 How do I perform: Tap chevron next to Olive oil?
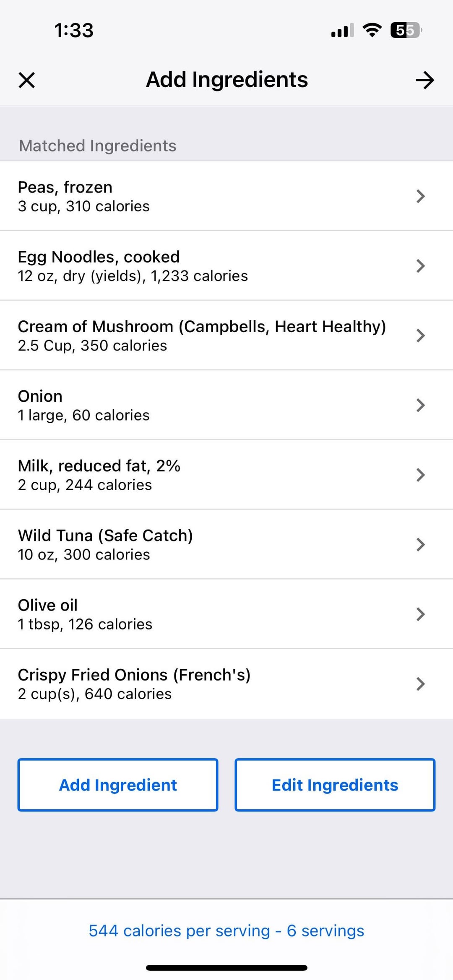[x=420, y=613]
